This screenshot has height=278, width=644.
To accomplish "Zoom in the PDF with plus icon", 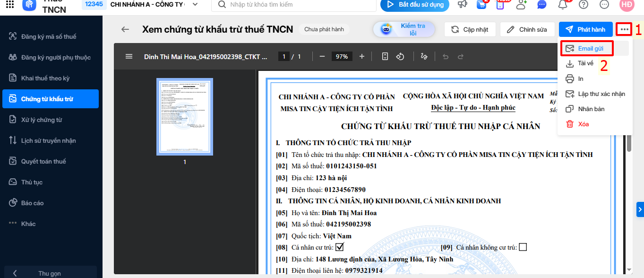I will (362, 56).
